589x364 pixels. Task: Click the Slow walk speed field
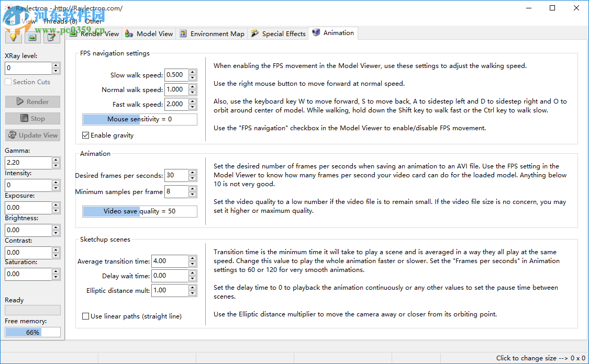pos(176,75)
